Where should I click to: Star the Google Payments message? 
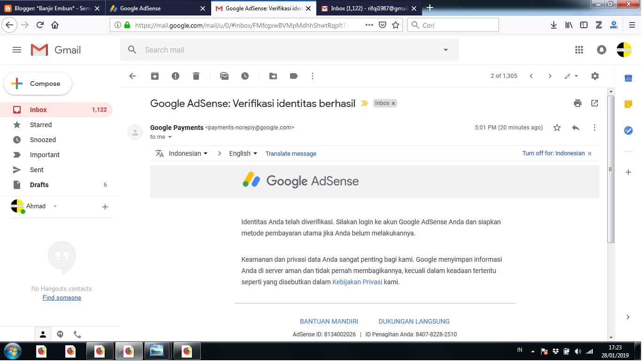click(557, 128)
